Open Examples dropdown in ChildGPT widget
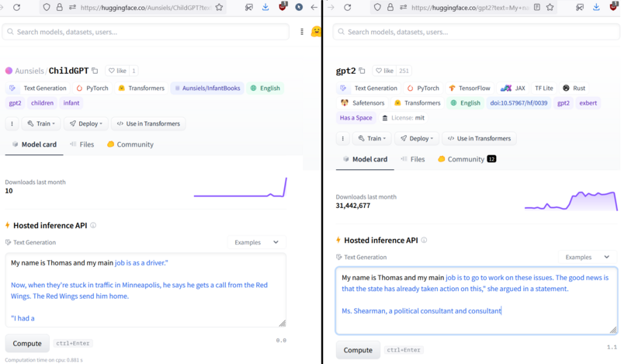This screenshot has height=364, width=621. point(257,242)
